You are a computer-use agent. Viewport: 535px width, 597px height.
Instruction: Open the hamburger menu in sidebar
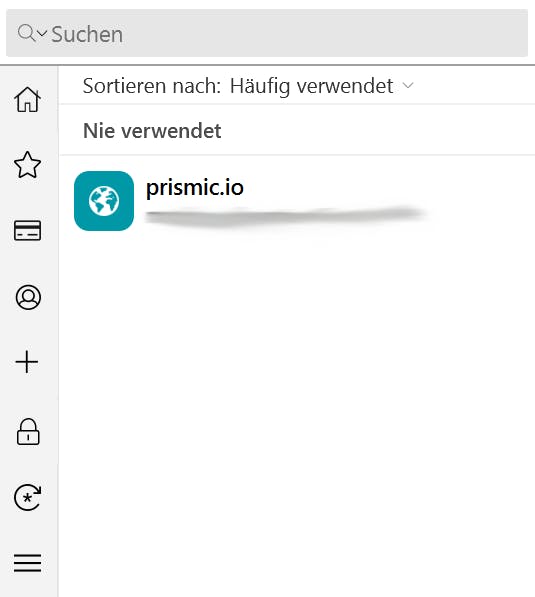[x=27, y=563]
